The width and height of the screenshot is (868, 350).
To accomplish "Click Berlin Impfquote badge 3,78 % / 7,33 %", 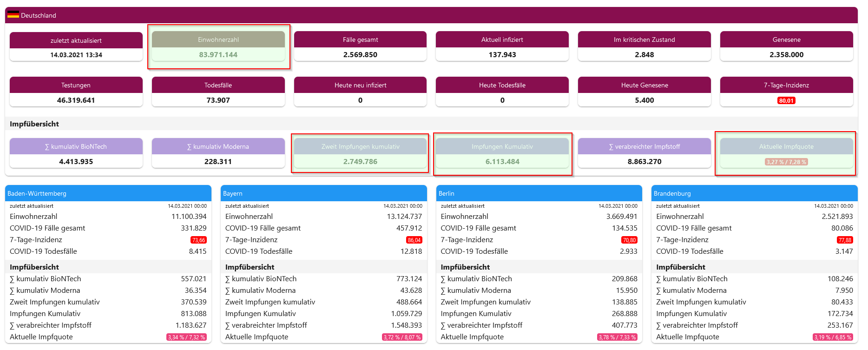I will [617, 337].
